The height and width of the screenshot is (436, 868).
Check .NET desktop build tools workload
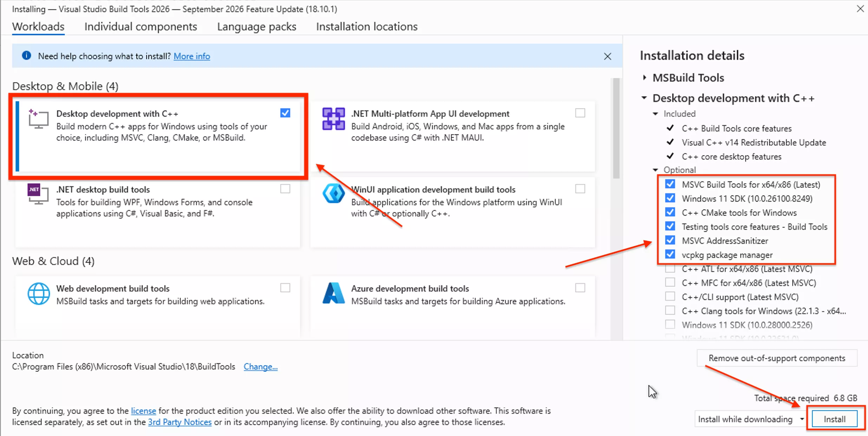pos(285,189)
